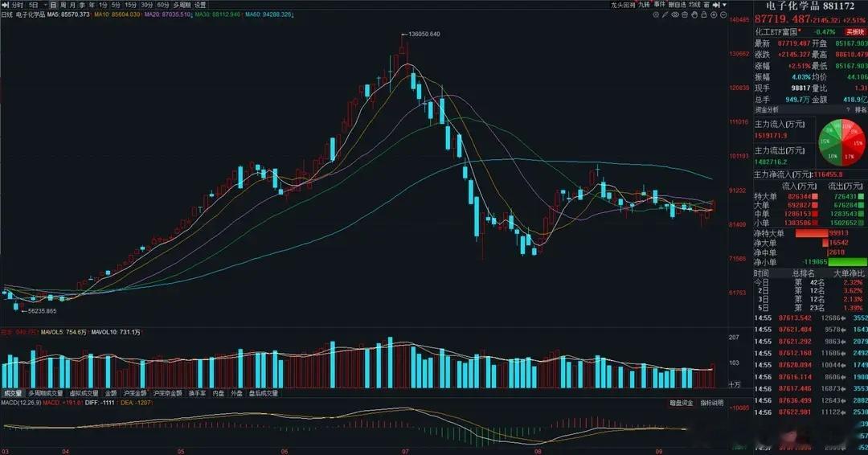This screenshot has height=455, width=868.
Task: Click the minus zoom-out circle icon
Action: 723,15
